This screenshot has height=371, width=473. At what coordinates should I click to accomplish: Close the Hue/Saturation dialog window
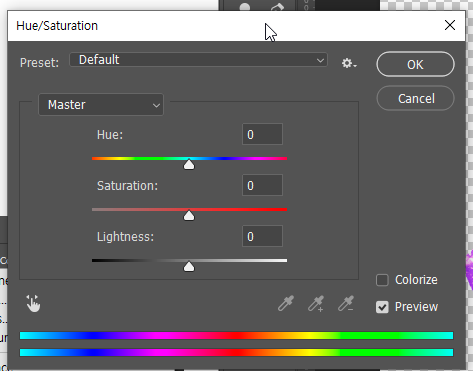(450, 25)
